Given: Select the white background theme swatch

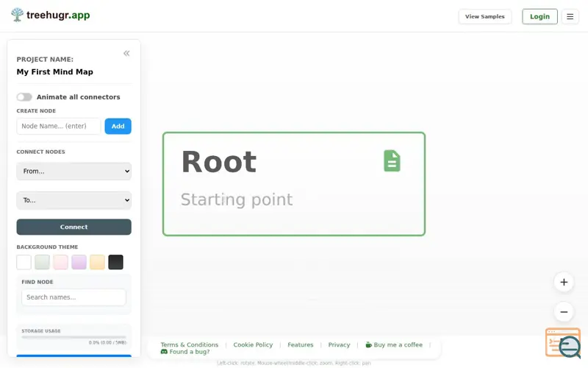Looking at the screenshot, I should click(x=24, y=262).
